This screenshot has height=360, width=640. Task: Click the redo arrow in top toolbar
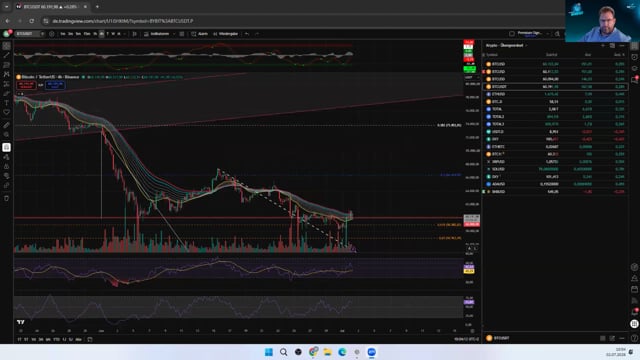(x=257, y=34)
